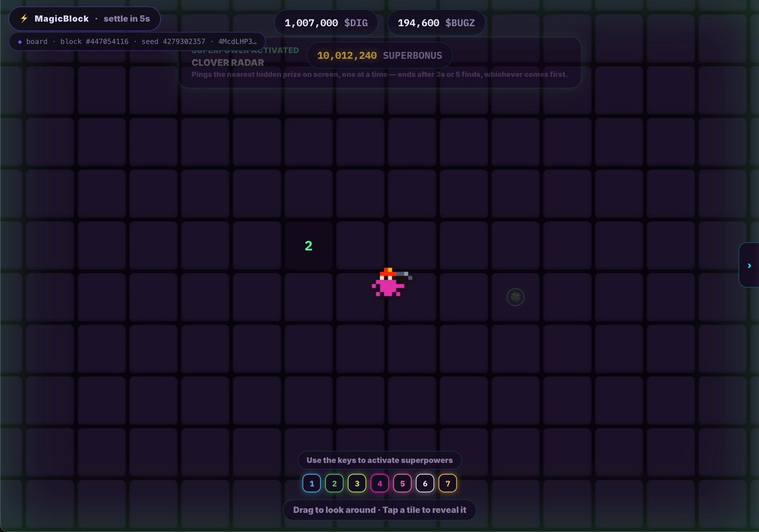759x532 pixels.
Task: Click the revealed tile showing 2
Action: click(308, 245)
